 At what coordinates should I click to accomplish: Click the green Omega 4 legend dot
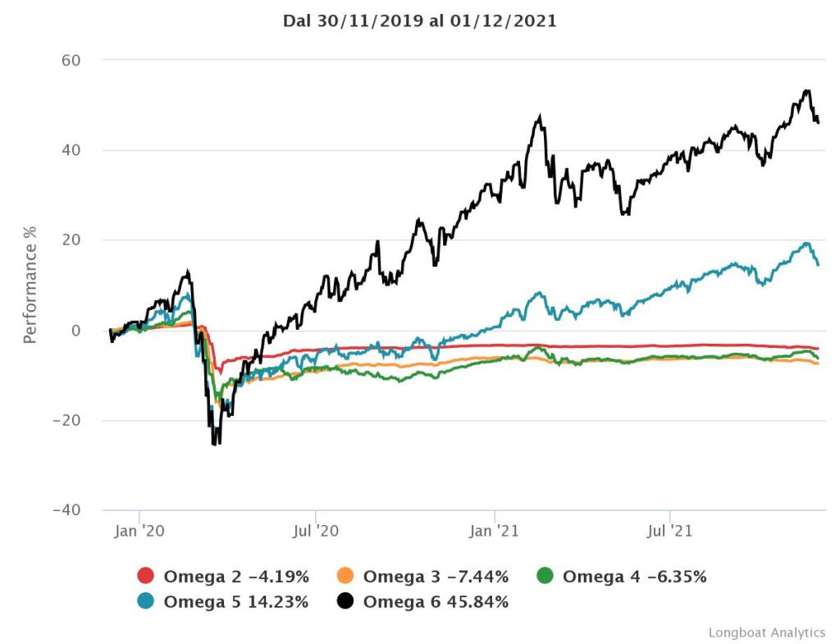(x=546, y=577)
